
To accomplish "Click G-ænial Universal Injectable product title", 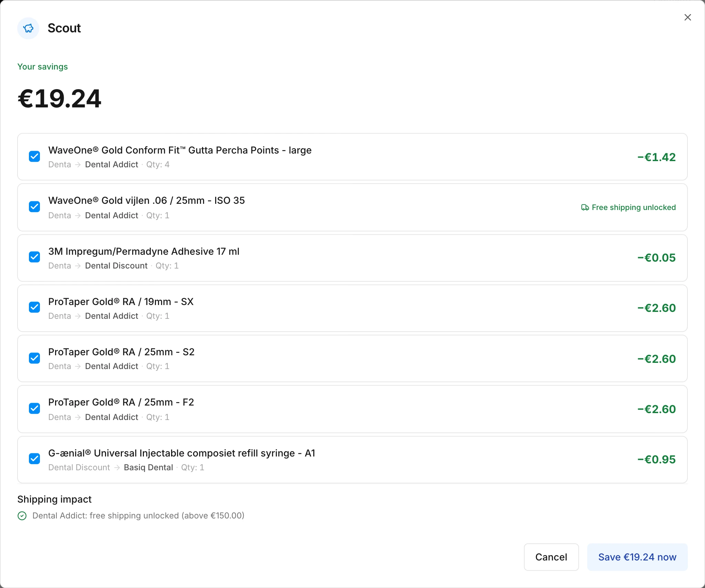I will coord(182,453).
